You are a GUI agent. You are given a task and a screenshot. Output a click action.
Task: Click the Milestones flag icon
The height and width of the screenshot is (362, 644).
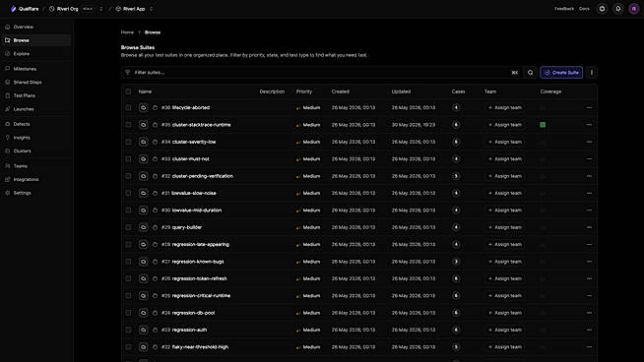8,69
